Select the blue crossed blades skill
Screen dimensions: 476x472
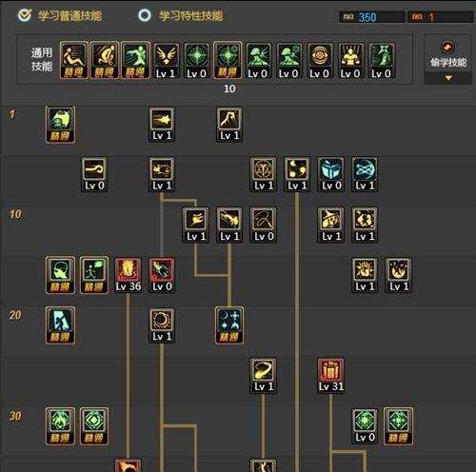365,174
